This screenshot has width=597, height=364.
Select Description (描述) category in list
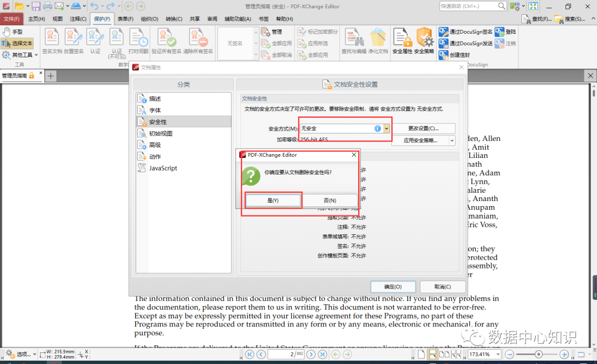click(184, 99)
